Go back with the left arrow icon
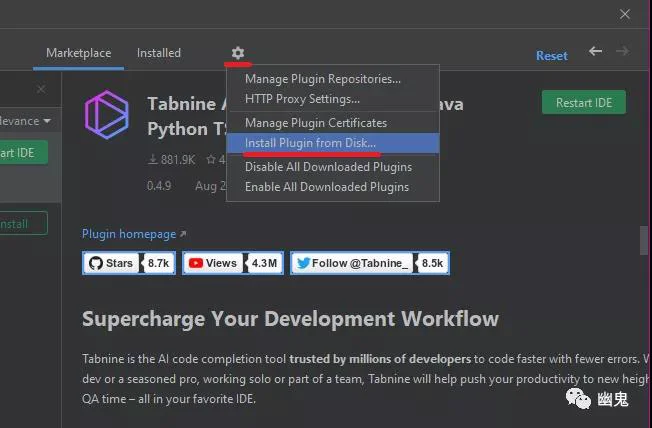This screenshot has height=428, width=652. [x=595, y=51]
